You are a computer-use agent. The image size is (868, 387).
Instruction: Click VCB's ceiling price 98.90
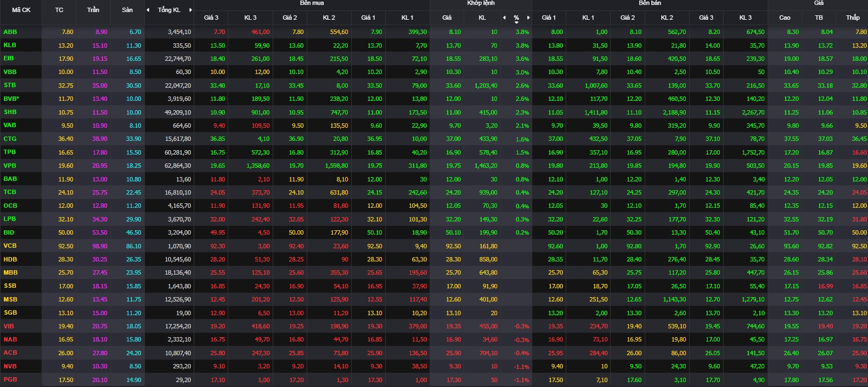click(100, 246)
